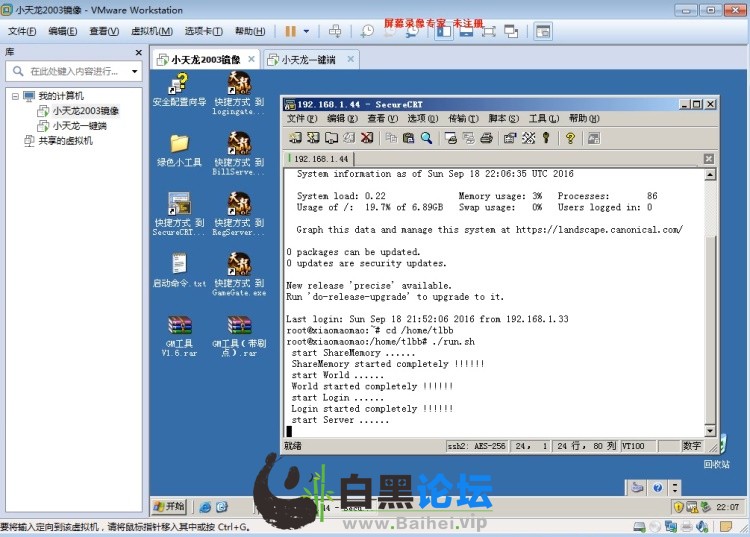Image resolution: width=750 pixels, height=537 pixels.
Task: Pause the virtual machine from the VMware toolbar
Action: 290,32
